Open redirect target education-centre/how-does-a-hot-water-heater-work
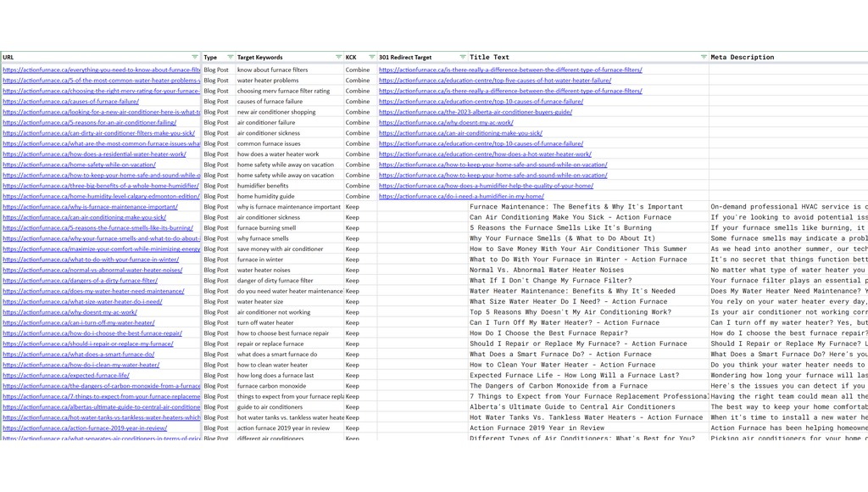Viewport: 868px width, 492px height. pyautogui.click(x=485, y=154)
